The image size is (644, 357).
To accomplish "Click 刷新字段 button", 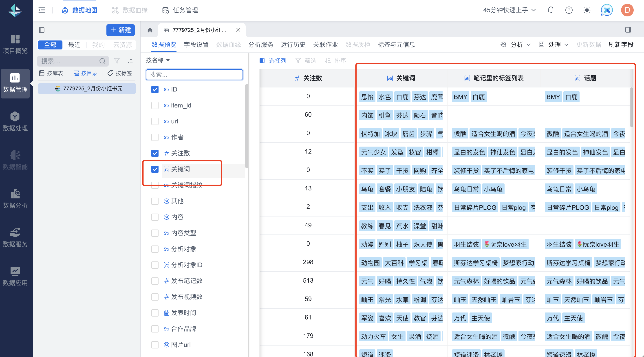I will tap(621, 45).
